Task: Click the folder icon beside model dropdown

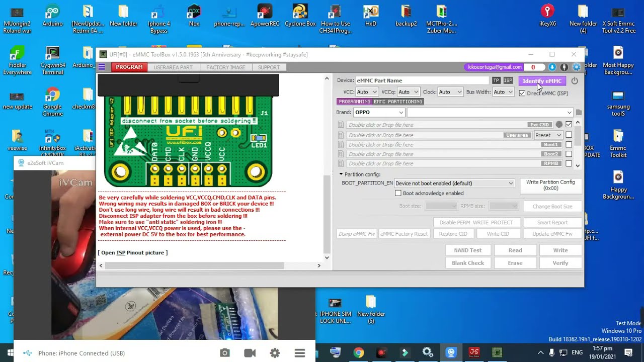Action: click(x=579, y=113)
